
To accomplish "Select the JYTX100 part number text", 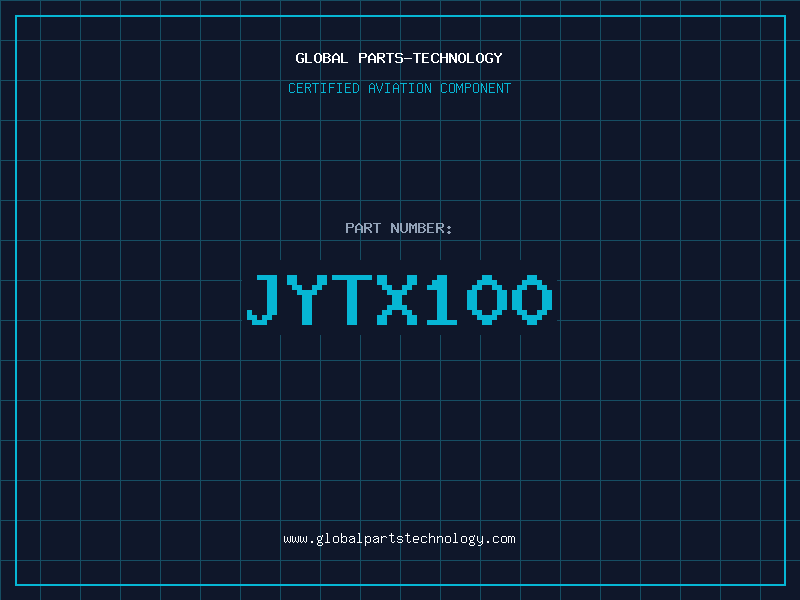I will tap(399, 299).
